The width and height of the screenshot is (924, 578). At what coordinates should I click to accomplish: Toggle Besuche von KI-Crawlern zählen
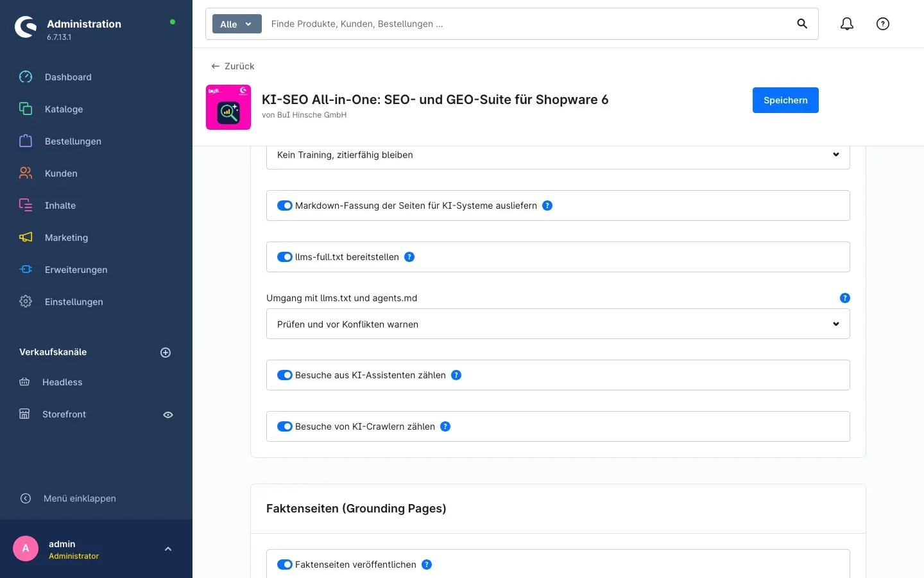coord(285,426)
